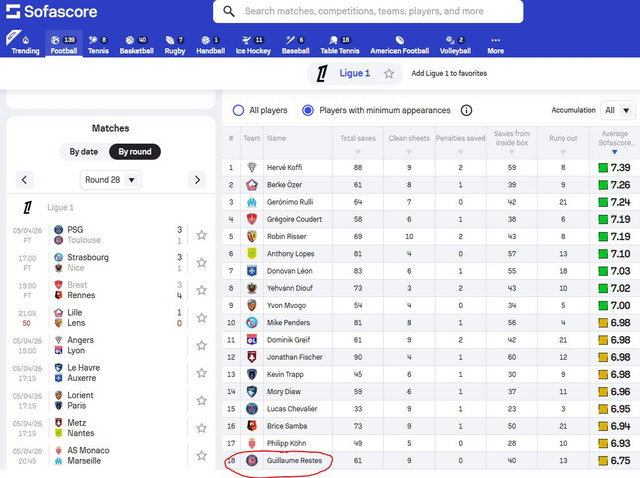Click Angers crest beside Hervé Koffi
This screenshot has width=640, height=478.
(x=252, y=167)
